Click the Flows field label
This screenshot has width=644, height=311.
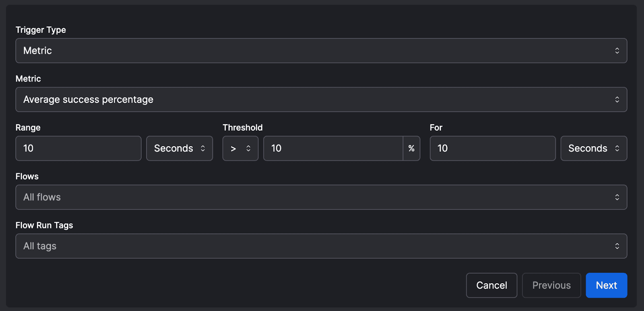coord(27,177)
